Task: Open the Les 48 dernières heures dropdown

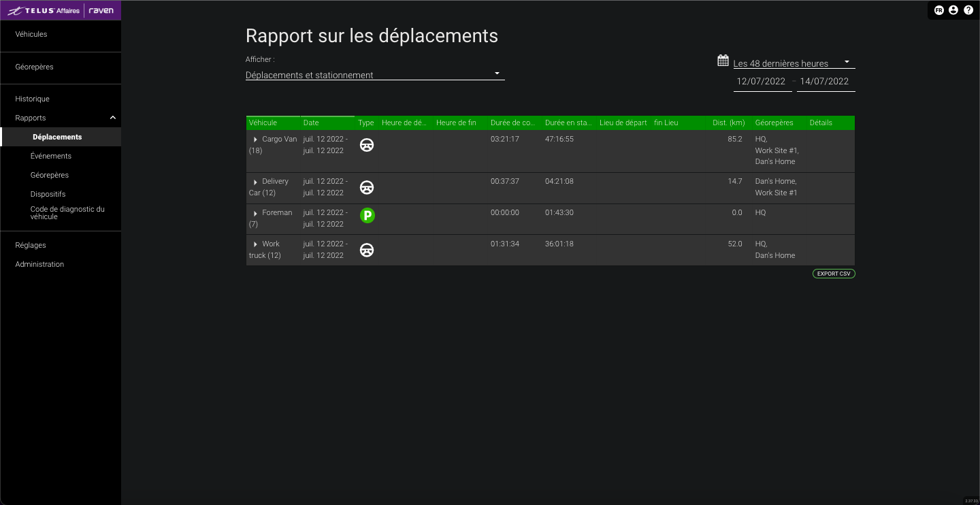Action: tap(794, 63)
